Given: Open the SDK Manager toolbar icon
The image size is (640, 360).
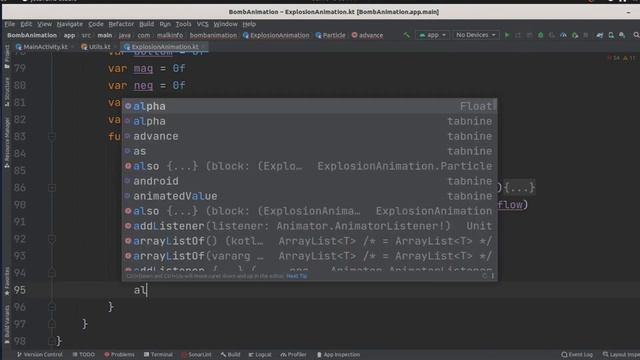Looking at the screenshot, I should point(622,36).
